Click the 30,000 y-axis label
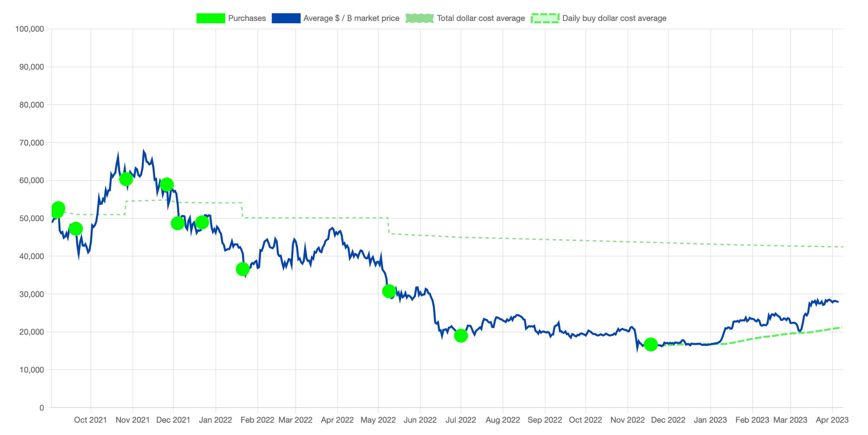The image size is (868, 435). 32,294
